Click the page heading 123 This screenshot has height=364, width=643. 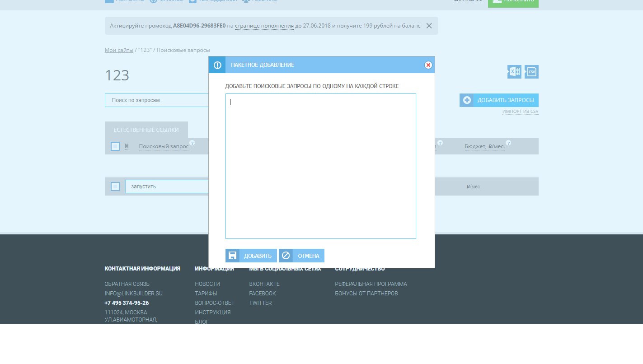117,75
